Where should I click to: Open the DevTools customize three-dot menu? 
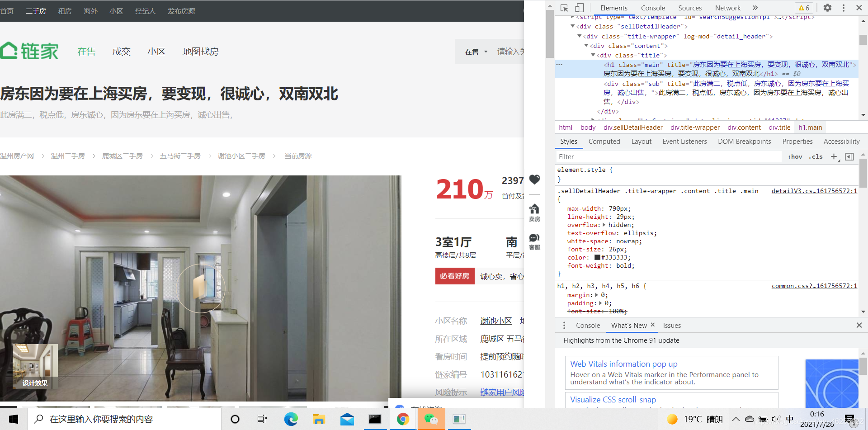pyautogui.click(x=844, y=8)
